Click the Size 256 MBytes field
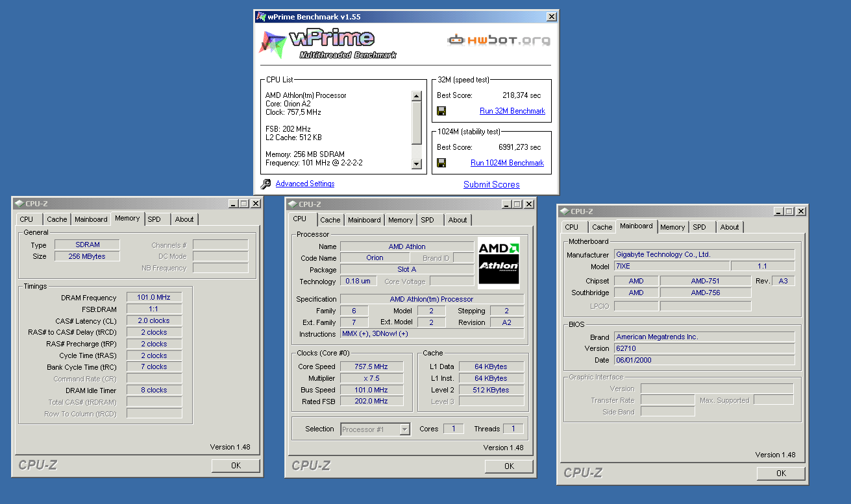851x504 pixels. [x=87, y=256]
